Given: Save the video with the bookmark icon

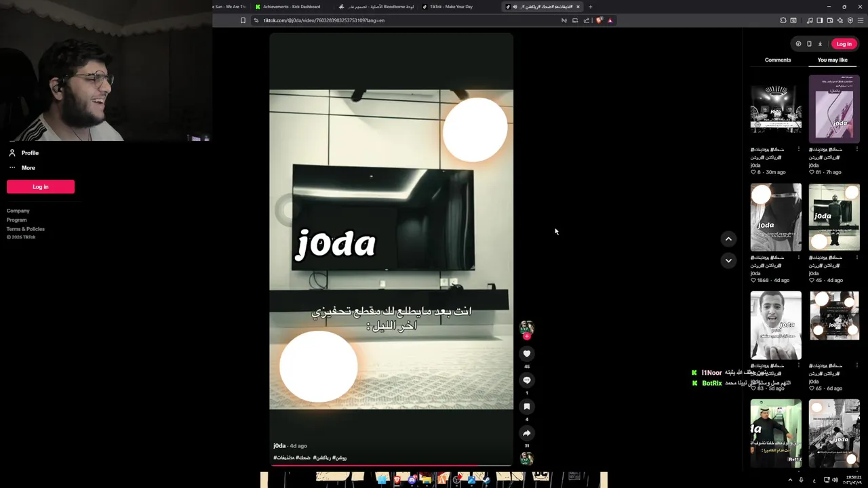Looking at the screenshot, I should click(527, 407).
